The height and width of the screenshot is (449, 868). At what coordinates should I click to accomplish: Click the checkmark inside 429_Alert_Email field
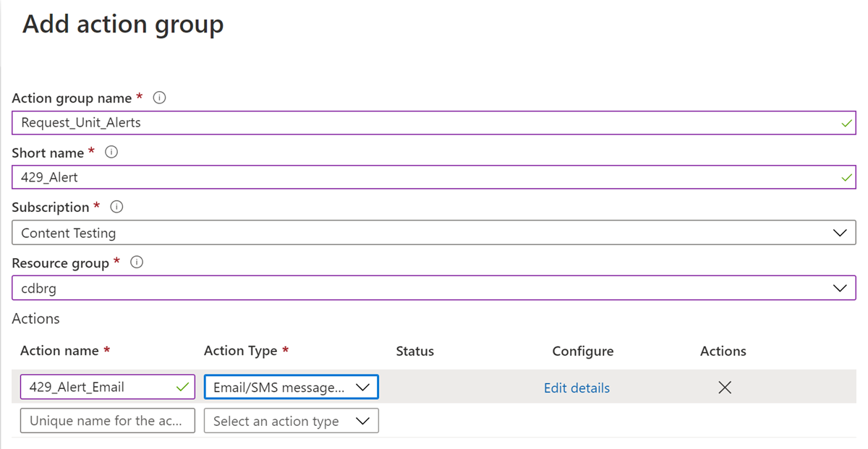[184, 387]
